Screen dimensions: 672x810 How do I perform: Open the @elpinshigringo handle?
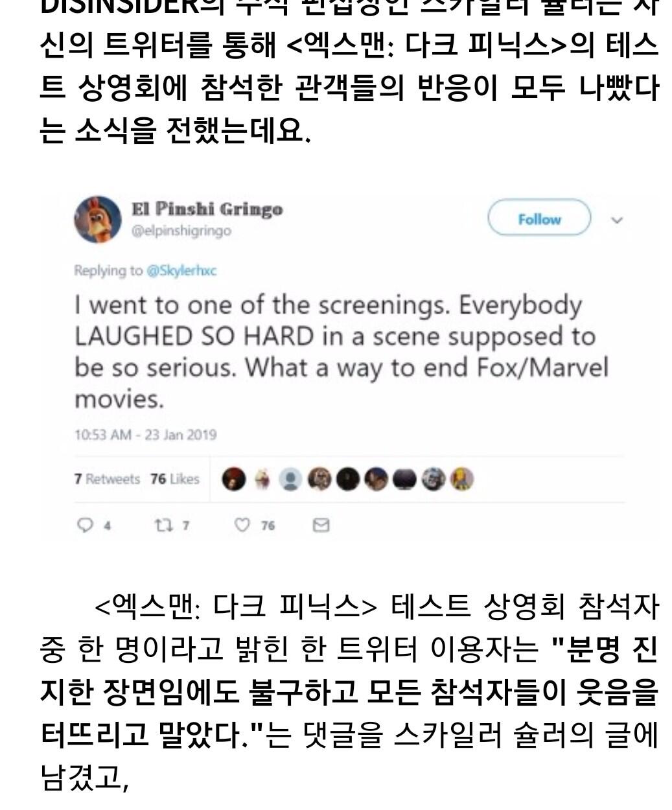(181, 231)
